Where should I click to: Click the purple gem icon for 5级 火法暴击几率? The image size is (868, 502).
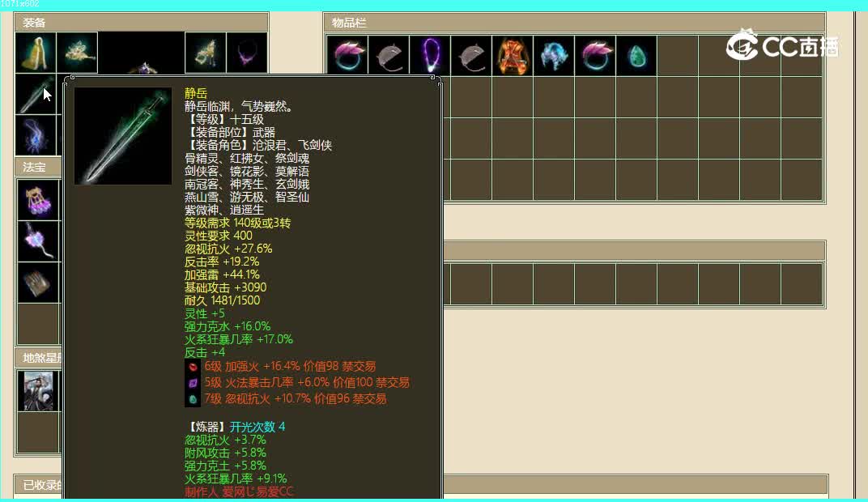[x=193, y=382]
